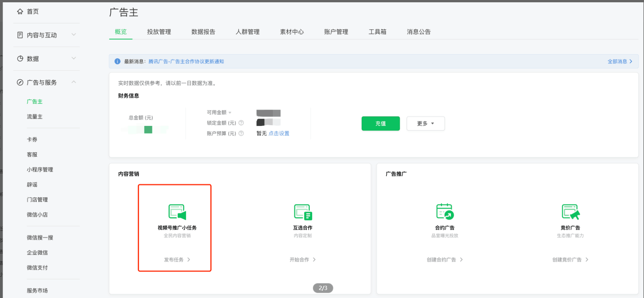Click the 视频号推广小任务 card title
The image size is (644, 298).
pos(177,228)
